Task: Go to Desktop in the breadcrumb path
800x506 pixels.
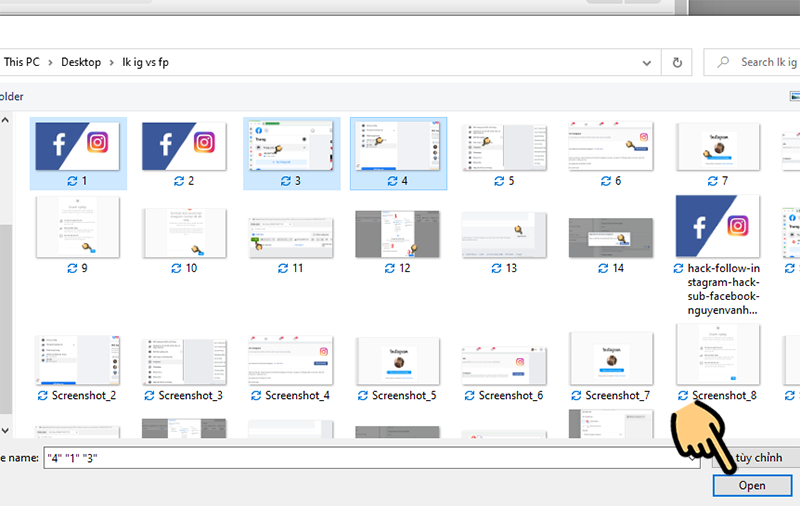Action: pos(81,62)
